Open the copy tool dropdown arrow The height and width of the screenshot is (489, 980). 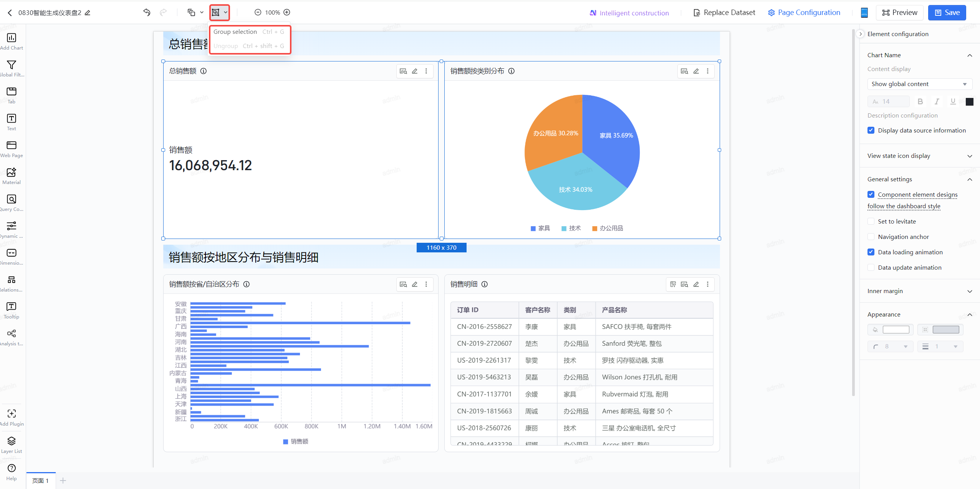pos(202,12)
